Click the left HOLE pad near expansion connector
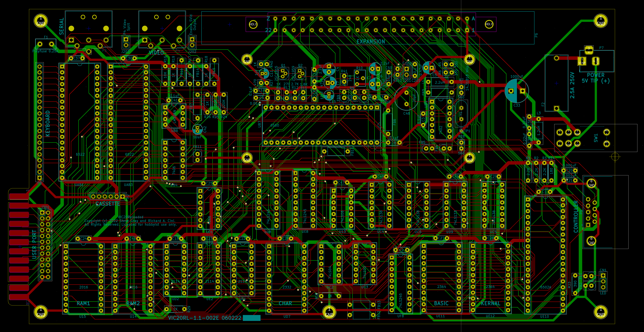Viewport: 644px width, 332px height. [253, 24]
